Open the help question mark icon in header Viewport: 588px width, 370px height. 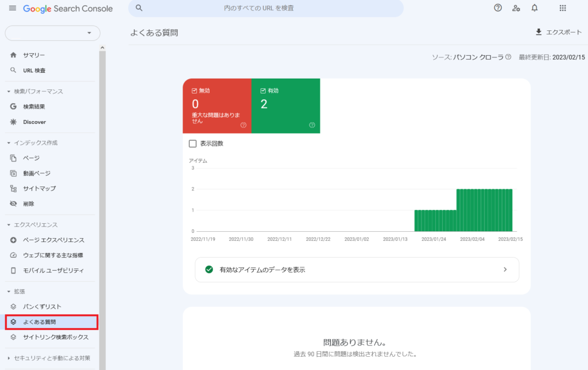(x=498, y=8)
